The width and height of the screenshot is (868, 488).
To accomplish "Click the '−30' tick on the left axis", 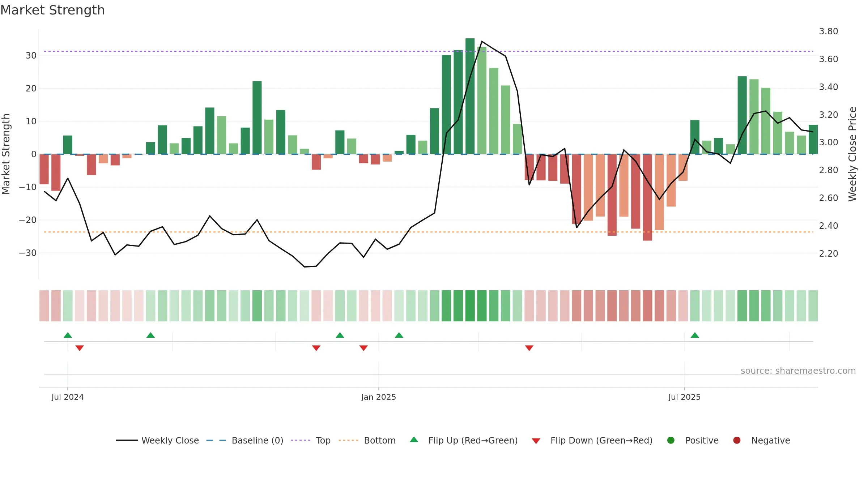I will tap(28, 253).
